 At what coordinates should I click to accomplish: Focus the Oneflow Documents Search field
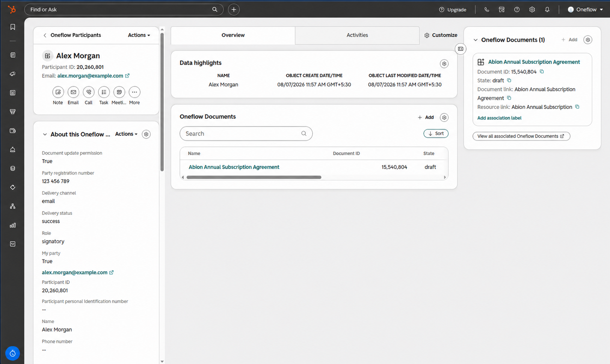pos(246,134)
